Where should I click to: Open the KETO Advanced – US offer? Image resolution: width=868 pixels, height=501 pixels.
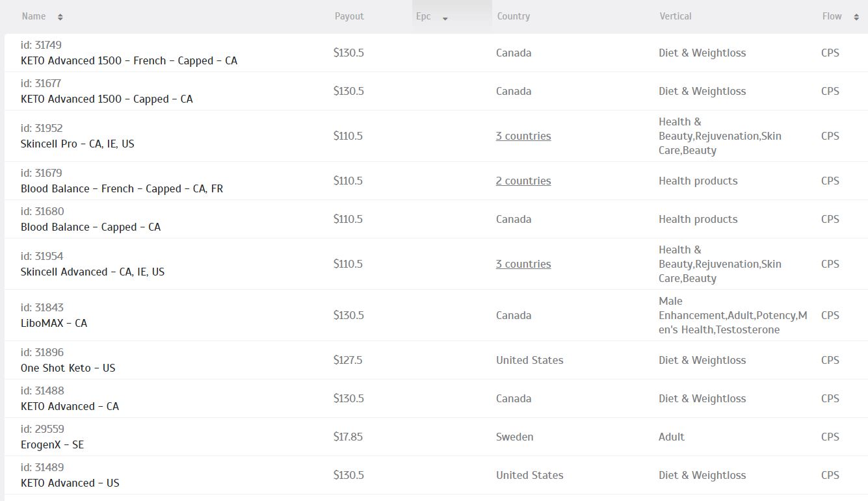70,483
